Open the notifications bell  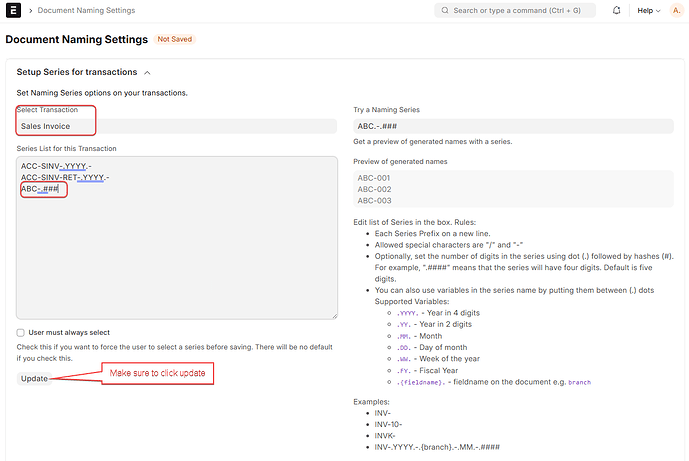[x=614, y=11]
